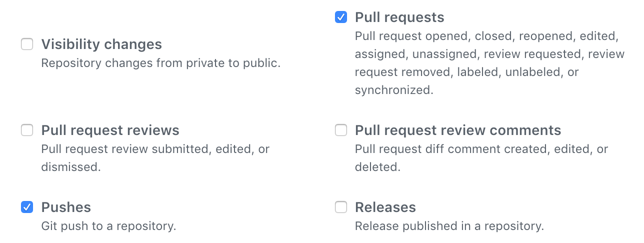Click the 'Visibility changes' heading label

click(101, 44)
